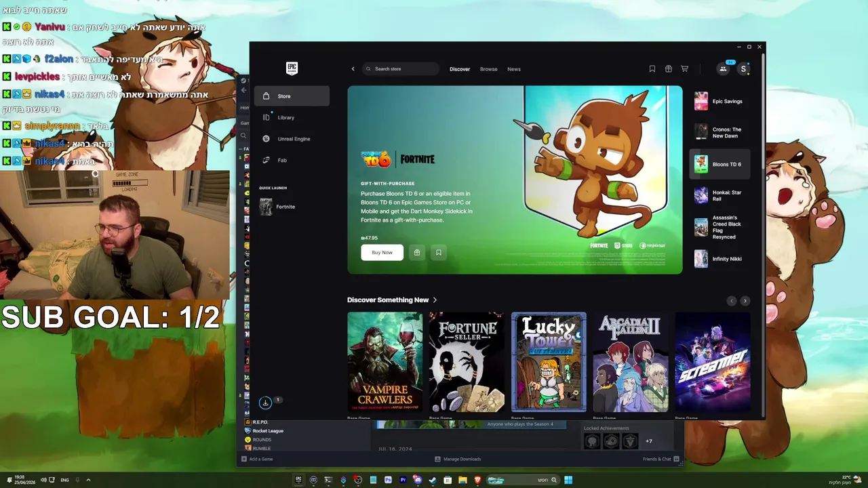Open the S account profile avatar
The image size is (868, 488).
[x=743, y=68]
